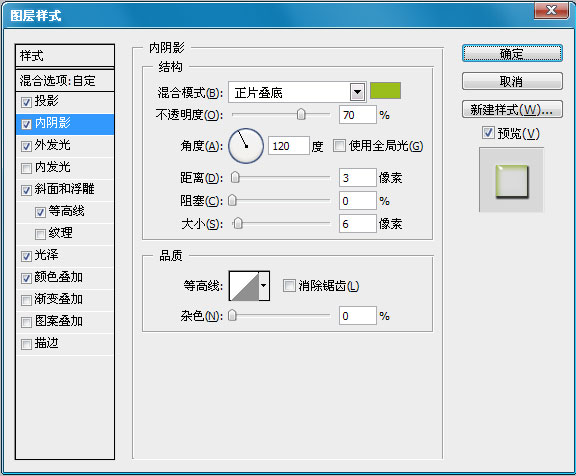The height and width of the screenshot is (476, 576).
Task: Click the 杂色 noise slider handle
Action: pyautogui.click(x=232, y=315)
